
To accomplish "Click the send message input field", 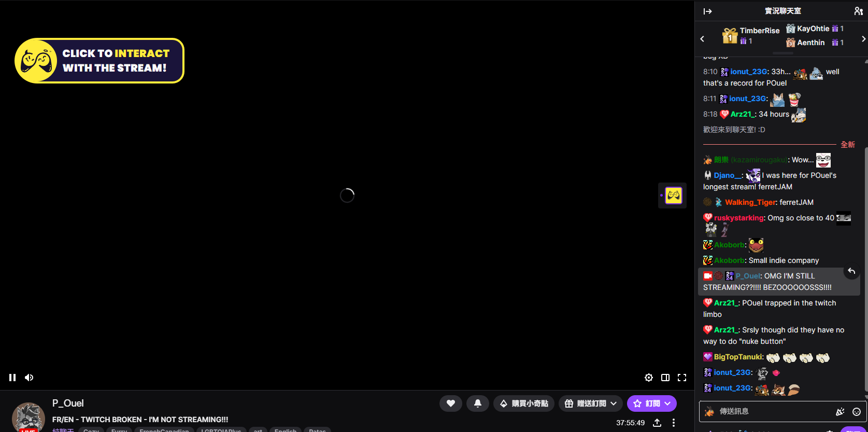I will tap(772, 411).
